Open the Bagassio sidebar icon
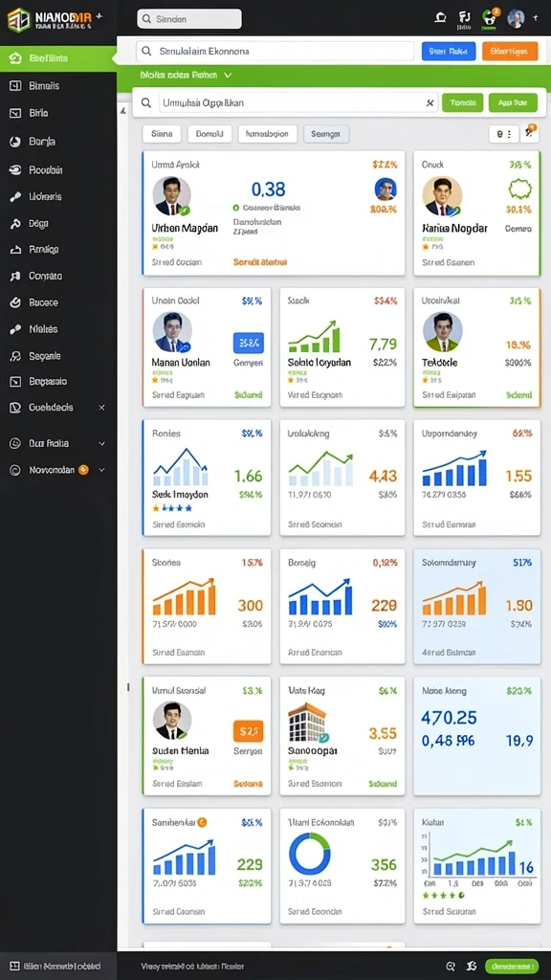The width and height of the screenshot is (551, 980). tap(15, 381)
